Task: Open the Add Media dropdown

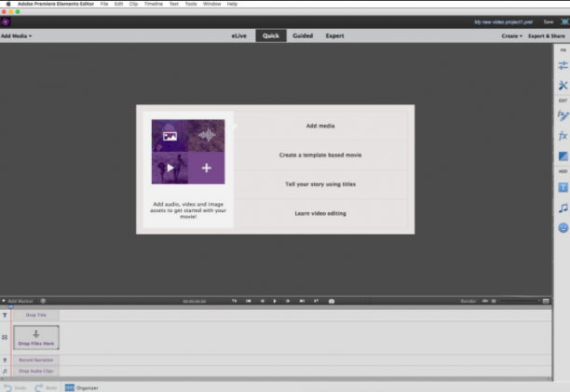Action: pos(16,36)
